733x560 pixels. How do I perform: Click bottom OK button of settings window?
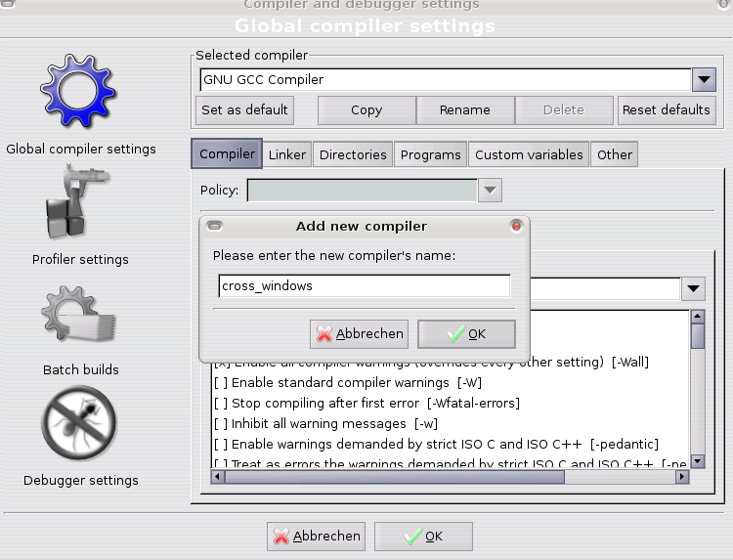point(423,537)
